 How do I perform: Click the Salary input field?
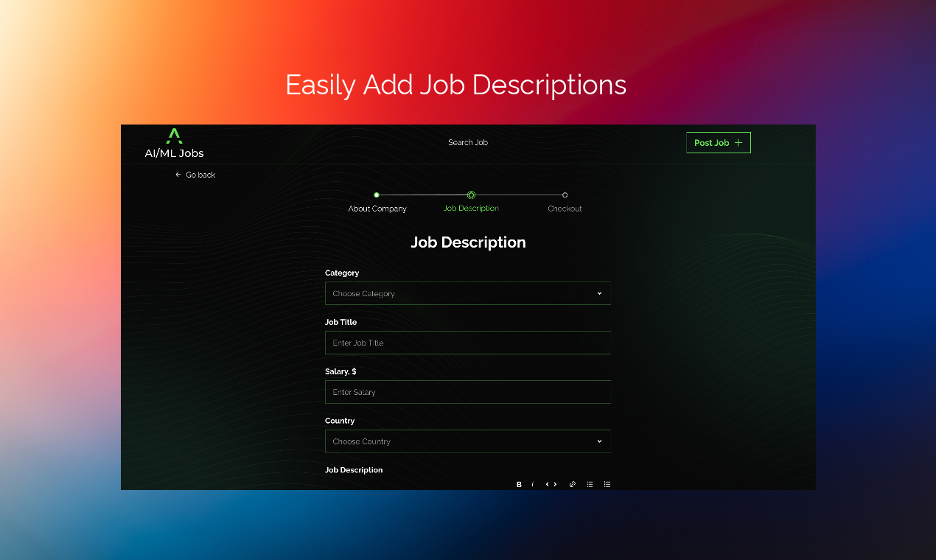(468, 392)
